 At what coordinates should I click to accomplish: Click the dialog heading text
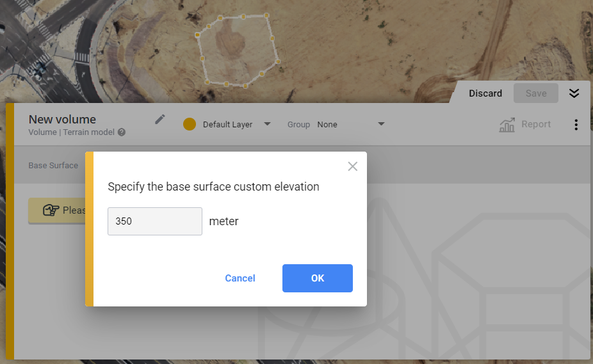(213, 187)
